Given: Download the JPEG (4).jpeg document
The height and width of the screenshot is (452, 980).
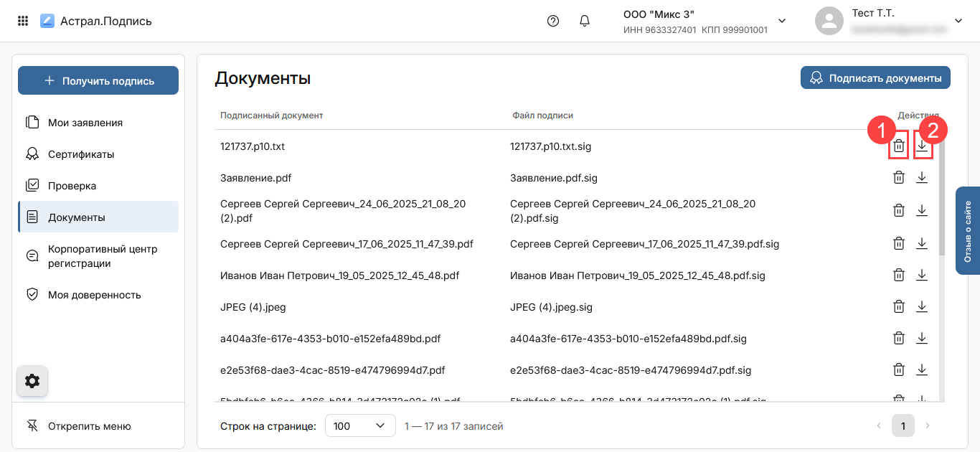Looking at the screenshot, I should (922, 307).
